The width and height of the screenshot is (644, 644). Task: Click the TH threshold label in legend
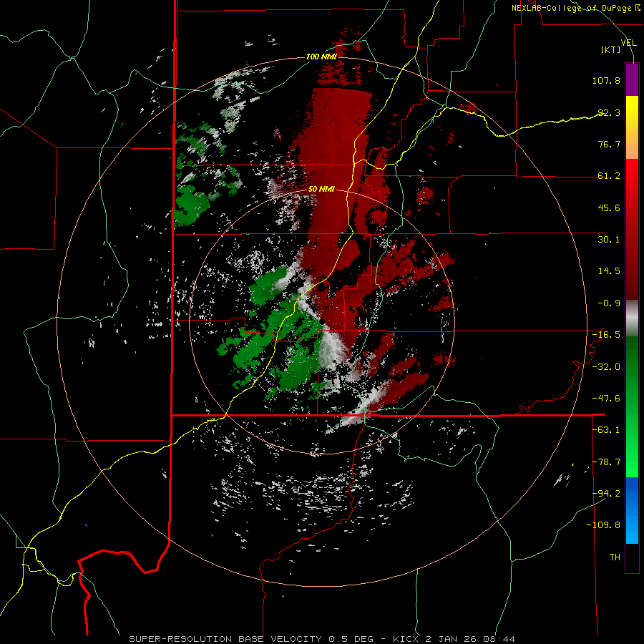coord(615,557)
